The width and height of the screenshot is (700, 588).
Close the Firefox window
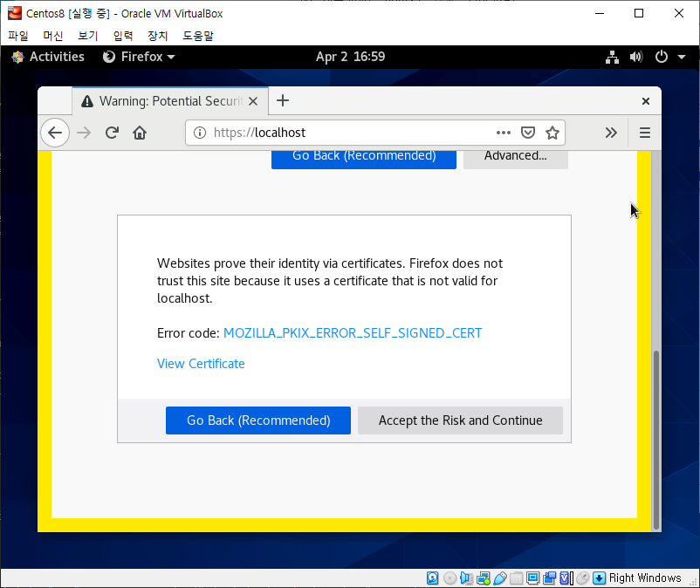click(x=646, y=101)
